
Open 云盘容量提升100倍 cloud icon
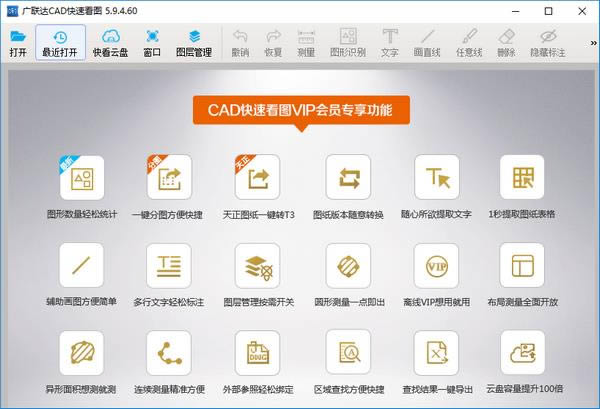[522, 353]
